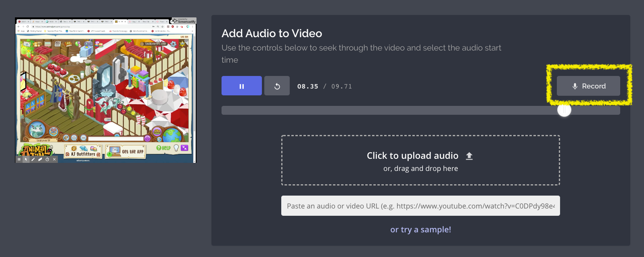Click the video preview thumbnail
The width and height of the screenshot is (644, 257).
(106, 90)
